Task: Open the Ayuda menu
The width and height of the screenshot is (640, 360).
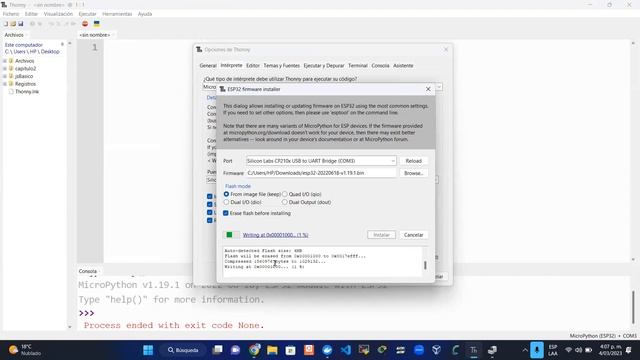Action: 145,14
